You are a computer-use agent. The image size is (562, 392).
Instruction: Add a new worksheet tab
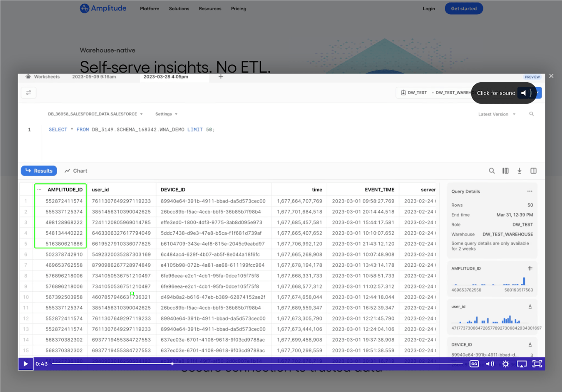pos(221,77)
